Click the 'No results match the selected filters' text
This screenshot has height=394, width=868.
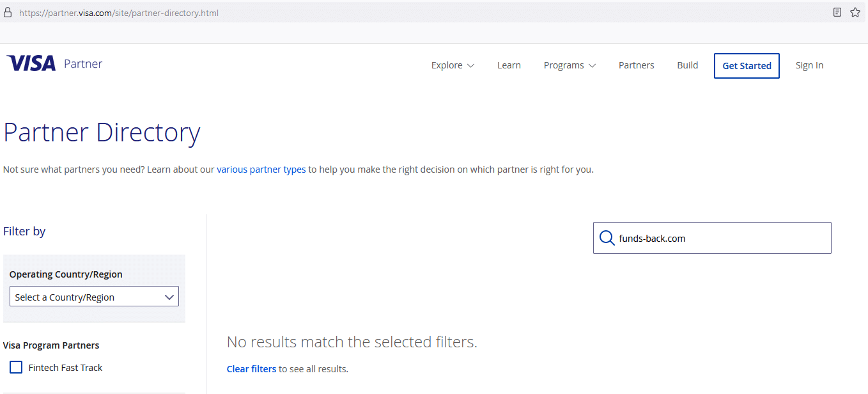tap(352, 342)
